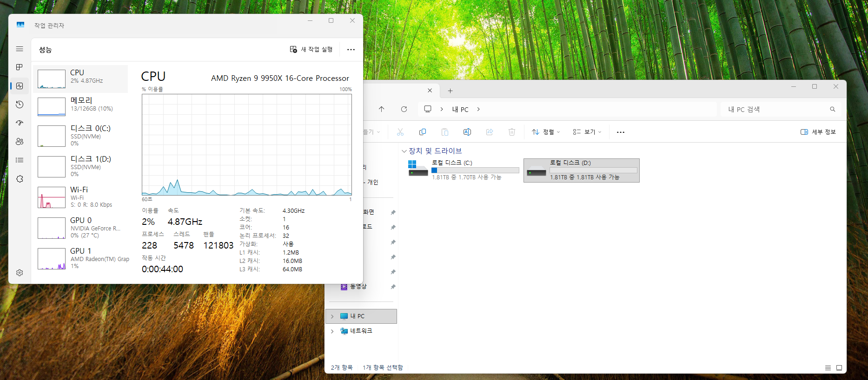Open Startup apps page icon

point(20,123)
